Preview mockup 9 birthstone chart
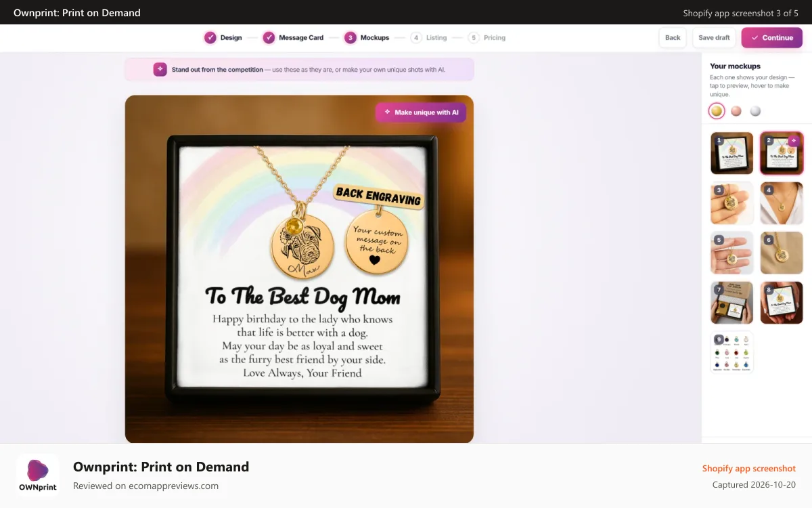 click(731, 352)
